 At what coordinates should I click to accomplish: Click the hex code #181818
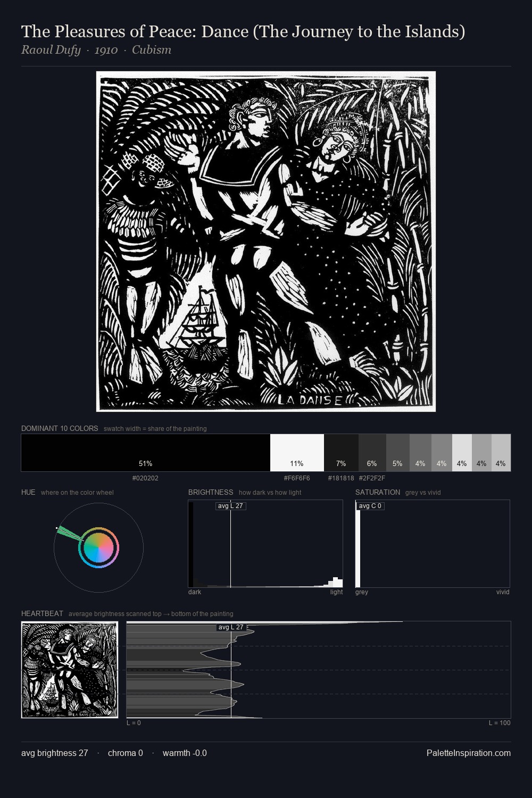tap(341, 478)
